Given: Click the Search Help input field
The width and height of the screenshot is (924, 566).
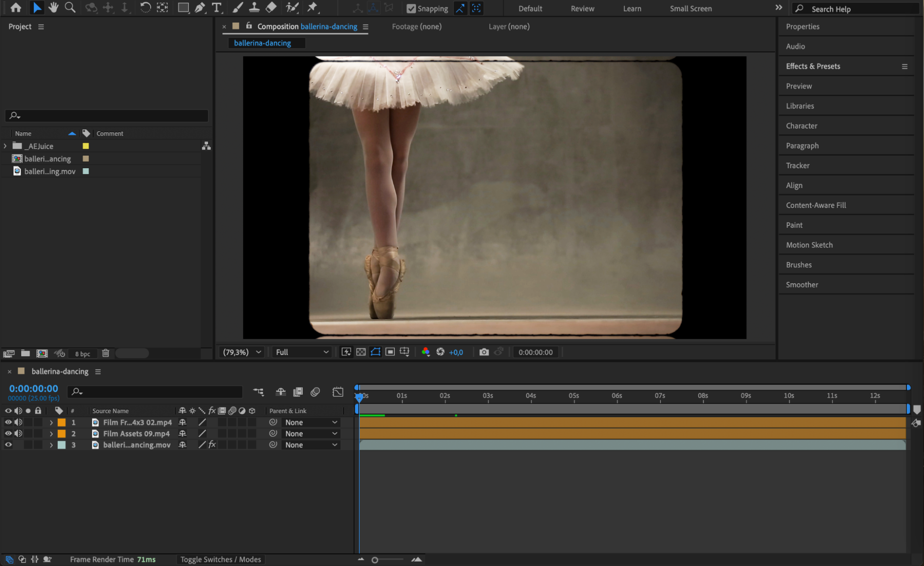Looking at the screenshot, I should coord(860,9).
